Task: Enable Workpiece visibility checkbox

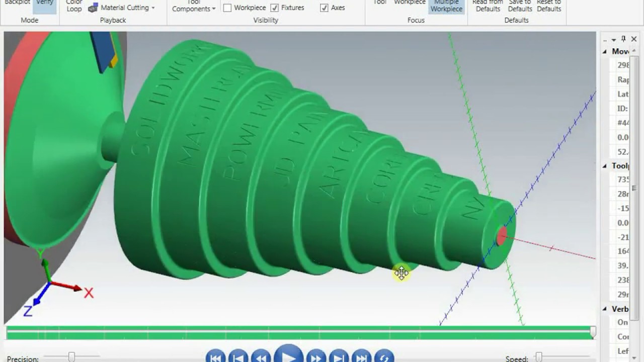Action: [227, 8]
